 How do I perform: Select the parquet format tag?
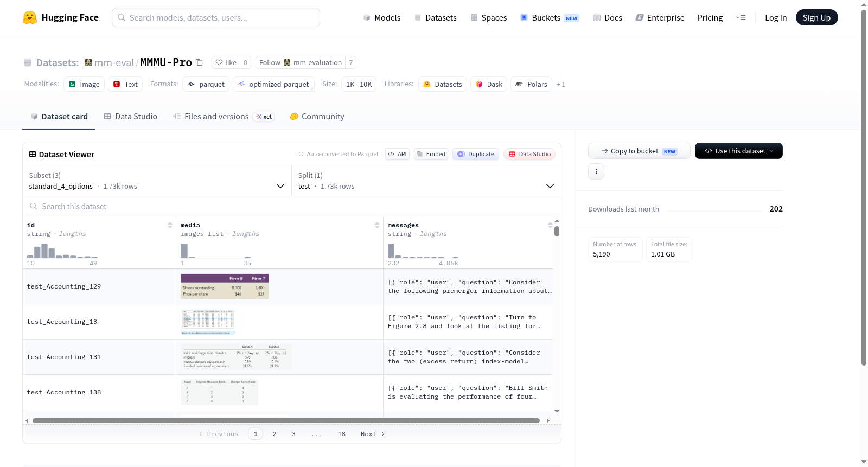tap(206, 84)
